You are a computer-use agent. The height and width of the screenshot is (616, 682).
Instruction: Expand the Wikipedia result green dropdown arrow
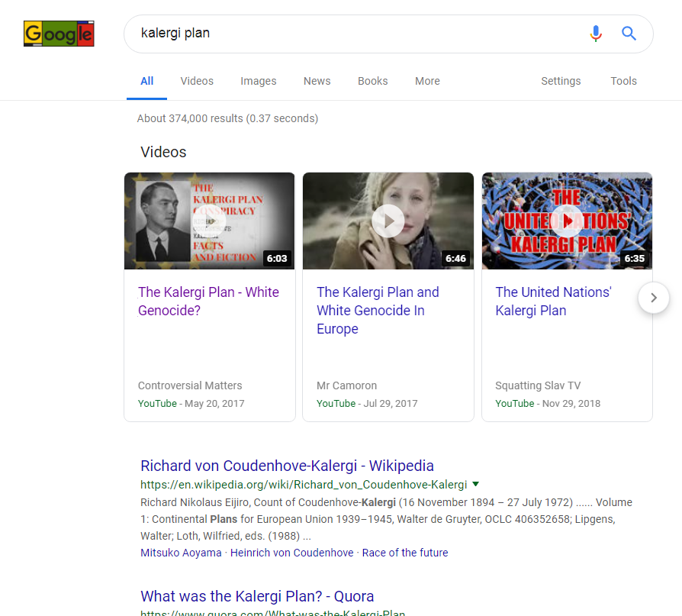[475, 484]
